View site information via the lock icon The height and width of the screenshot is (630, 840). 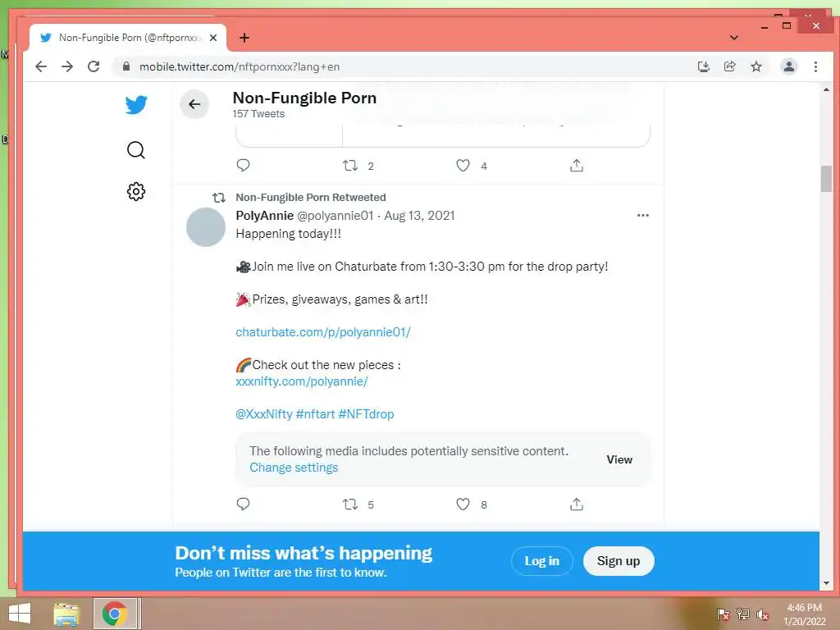126,66
